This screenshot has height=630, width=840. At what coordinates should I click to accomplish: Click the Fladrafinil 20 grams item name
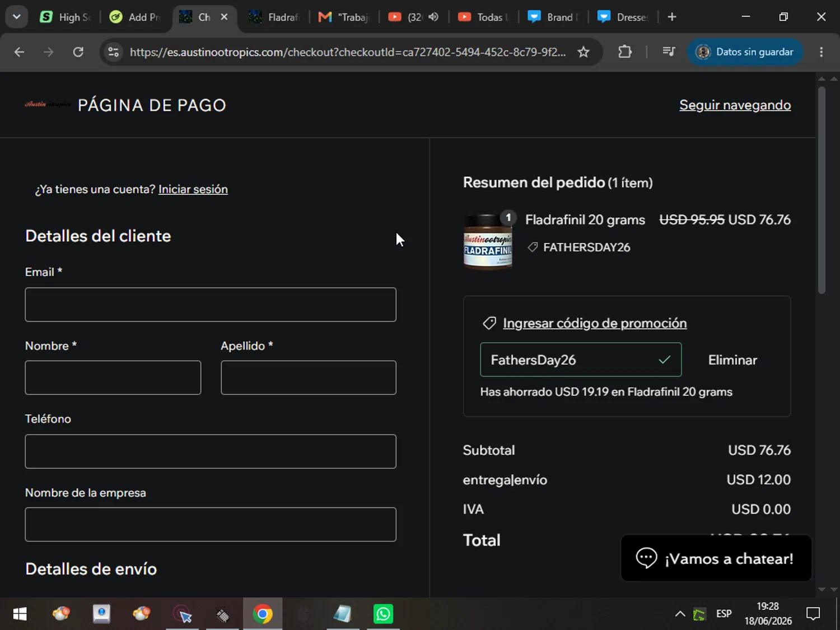coord(585,220)
